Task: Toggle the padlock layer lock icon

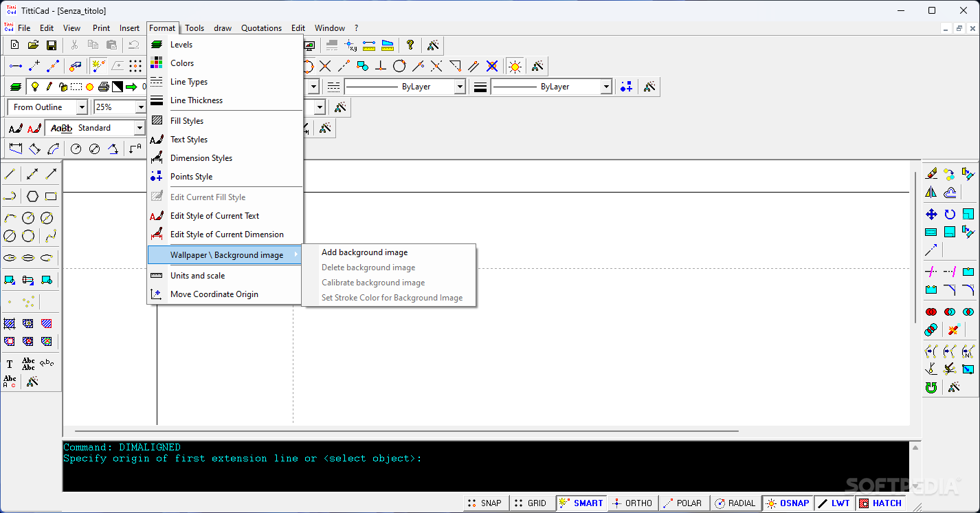Action: (63, 87)
